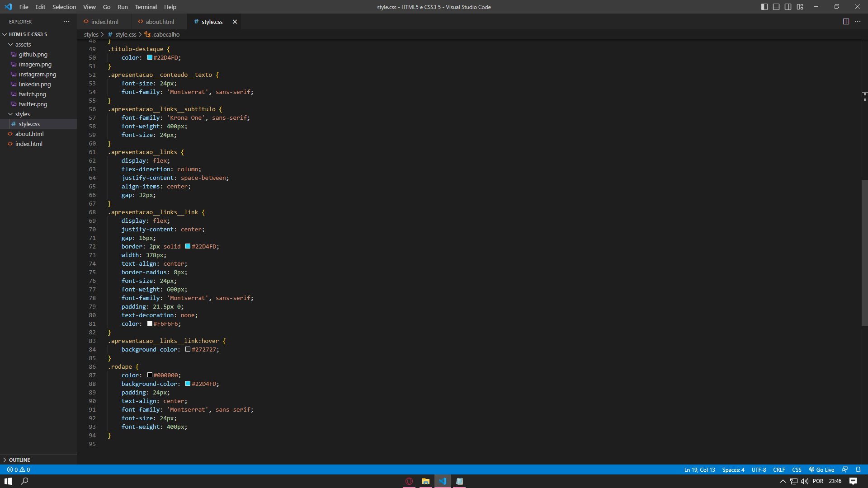Open the Edit menu
Screen dimensions: 868x488
point(40,7)
